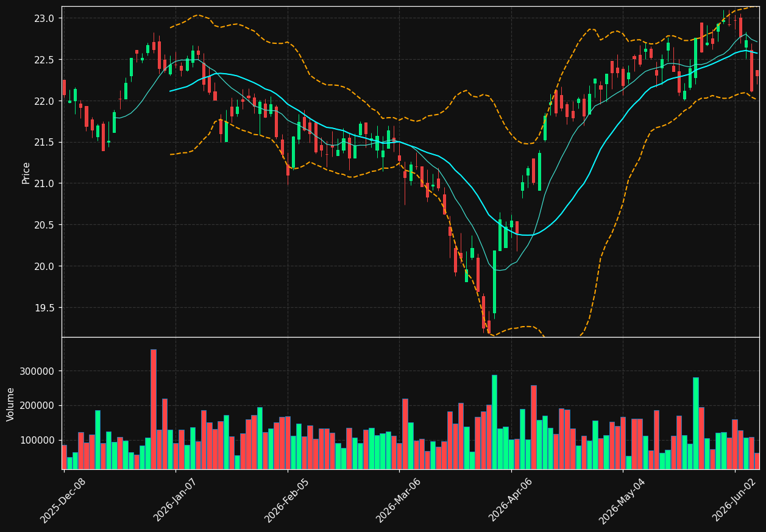Select the 22.0 price tick label

[x=46, y=101]
